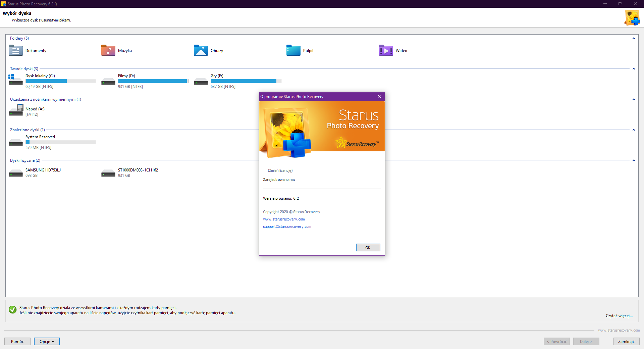Select the Gry (E:) drive icon

pyautogui.click(x=201, y=82)
